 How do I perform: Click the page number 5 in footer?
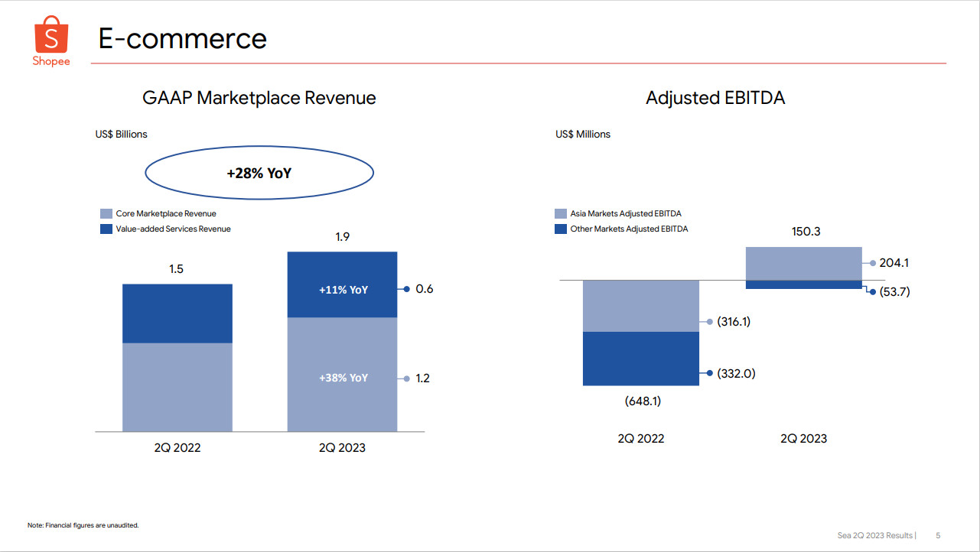(938, 536)
